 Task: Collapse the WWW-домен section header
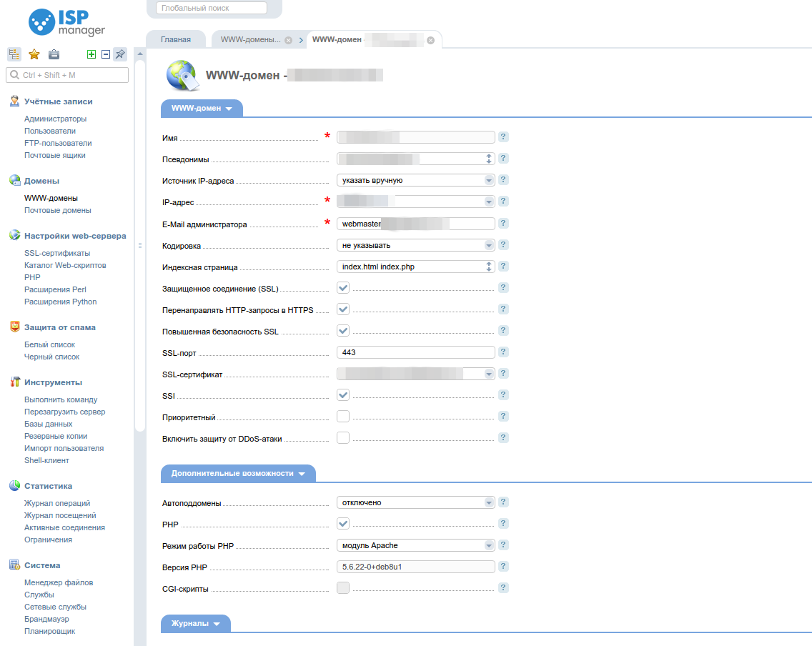tap(202, 108)
